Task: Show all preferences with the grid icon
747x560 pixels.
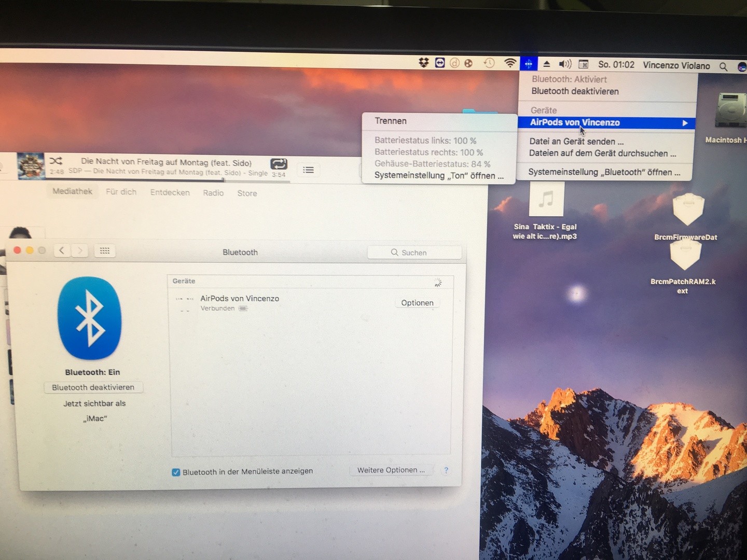Action: (105, 251)
